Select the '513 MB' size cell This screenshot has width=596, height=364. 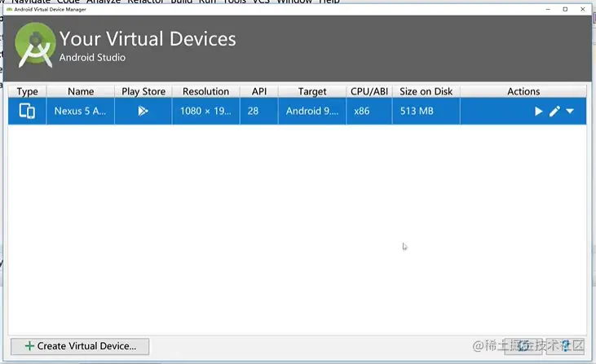426,112
